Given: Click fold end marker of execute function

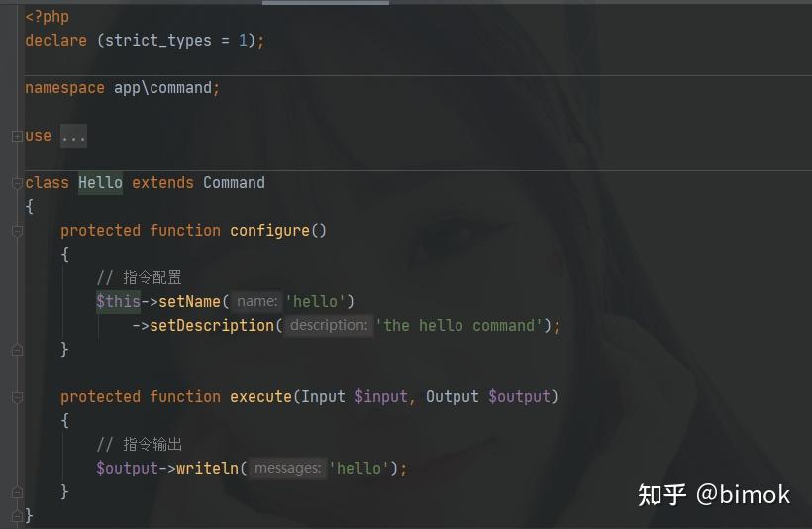Looking at the screenshot, I should pos(17,492).
